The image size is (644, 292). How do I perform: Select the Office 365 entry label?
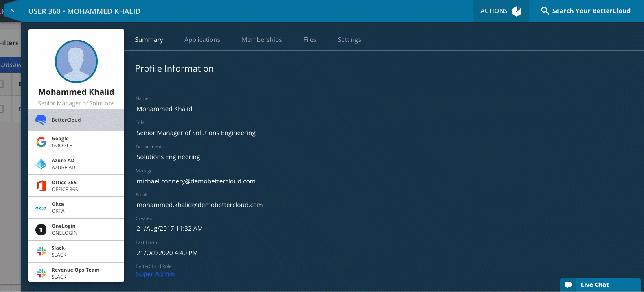[65, 186]
